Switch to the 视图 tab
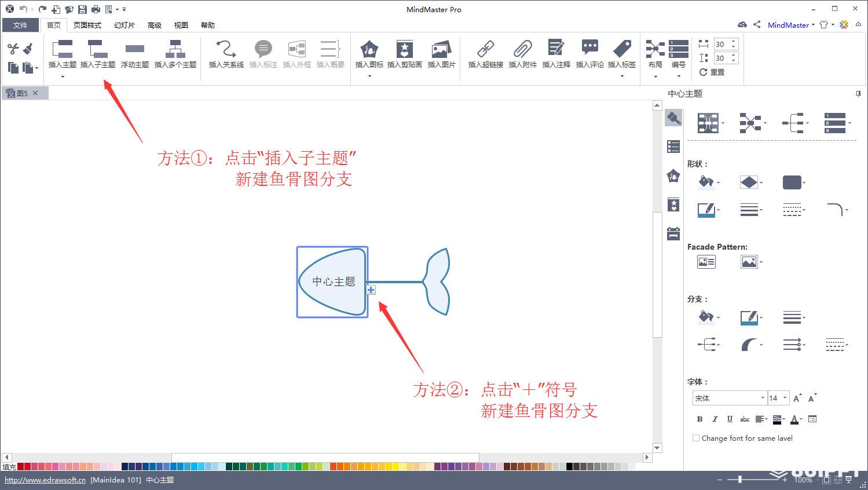Viewport: 868px width, 490px height. (181, 25)
